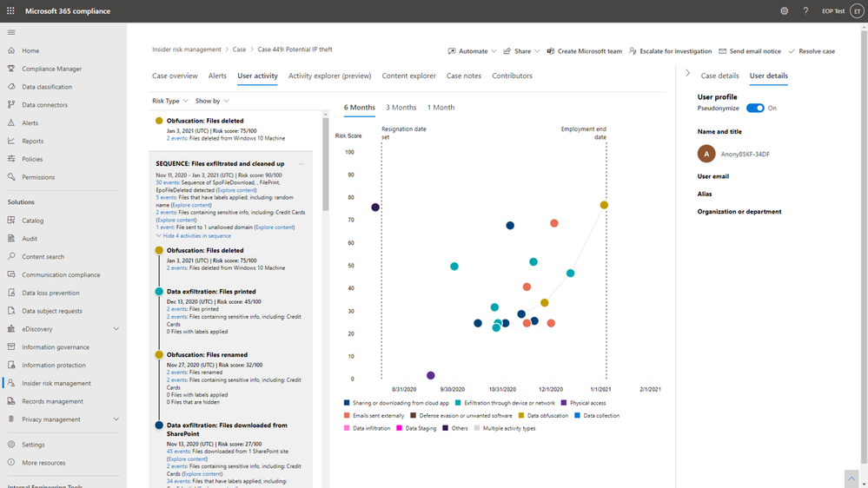Open sequence card ellipsis menu
Viewport: 868px width, 488px height.
tap(301, 164)
